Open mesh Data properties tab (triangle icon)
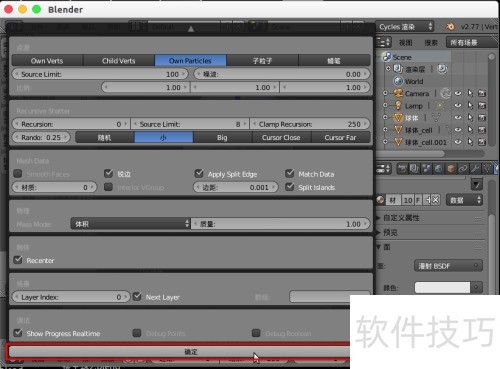Screen dimensions: 500x369 pos(487,169)
